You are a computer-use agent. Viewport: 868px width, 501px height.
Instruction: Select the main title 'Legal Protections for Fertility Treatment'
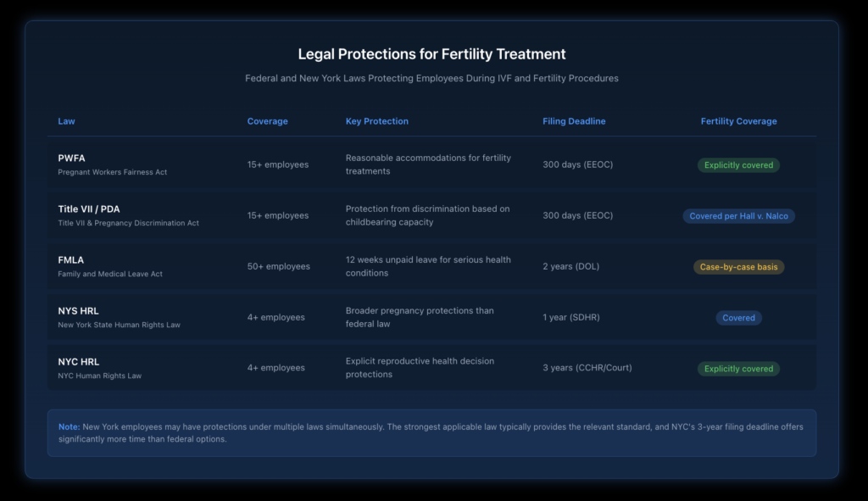(x=433, y=53)
